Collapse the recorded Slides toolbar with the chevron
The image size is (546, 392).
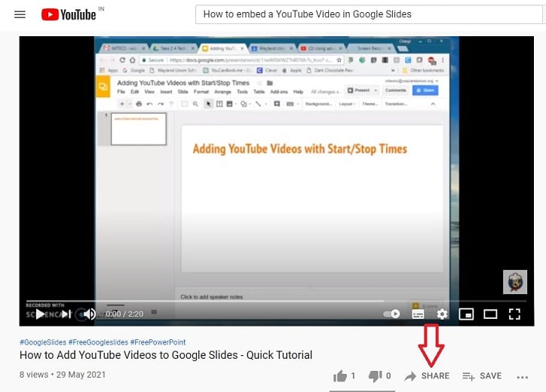tap(433, 104)
